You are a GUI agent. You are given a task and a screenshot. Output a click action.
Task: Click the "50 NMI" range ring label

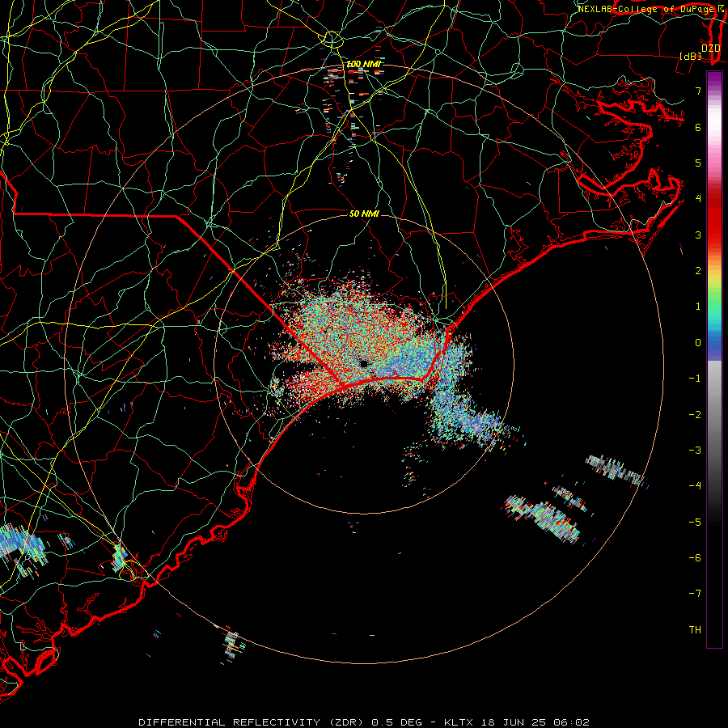(x=364, y=214)
